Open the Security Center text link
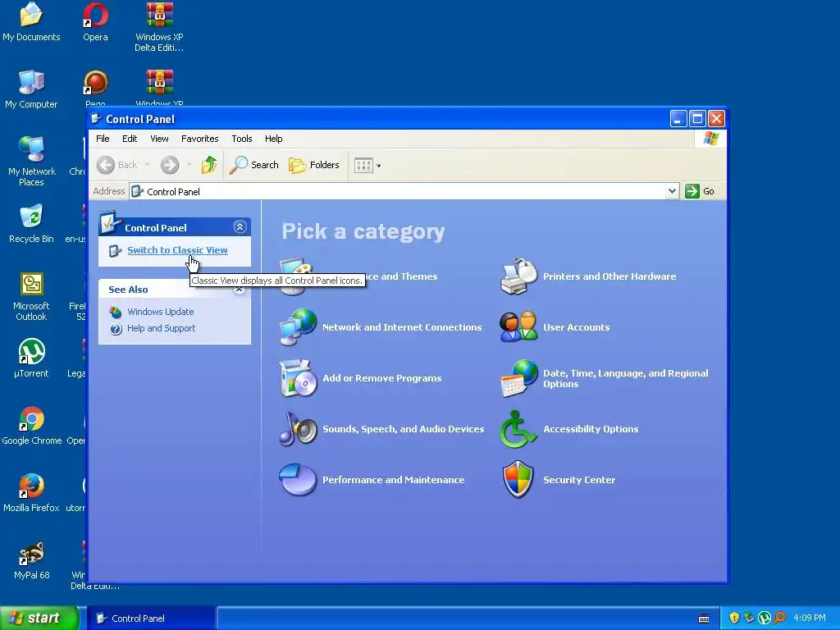The height and width of the screenshot is (630, 840). click(579, 480)
